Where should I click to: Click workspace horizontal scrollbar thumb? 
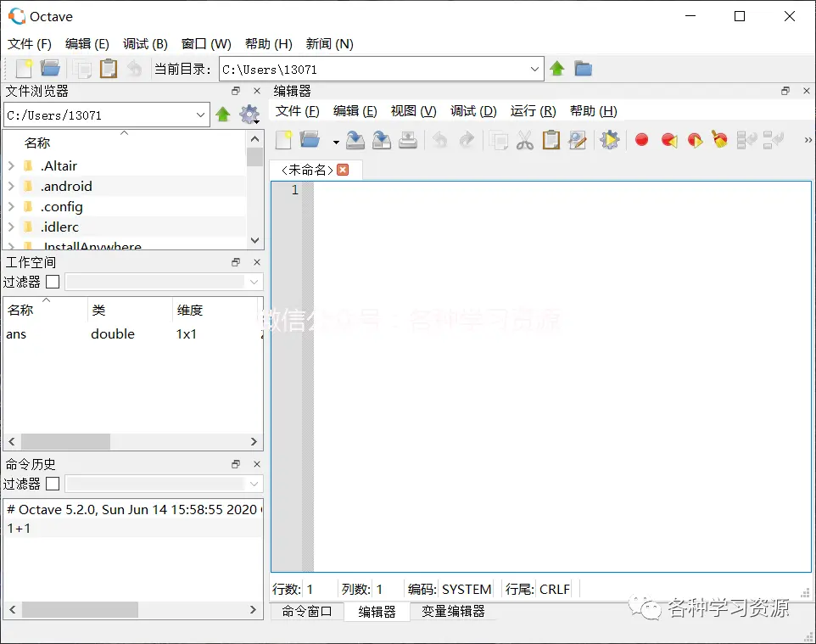click(65, 441)
